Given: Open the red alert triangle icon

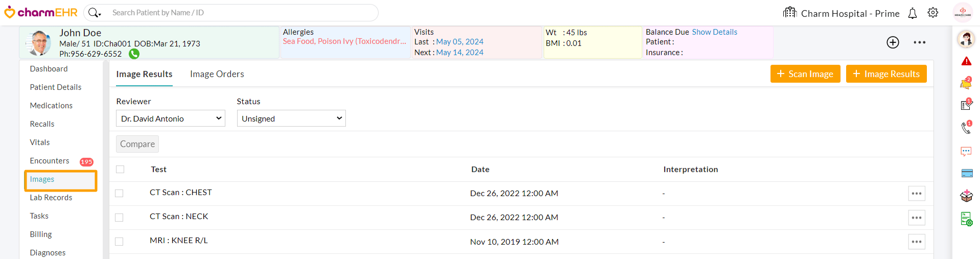Looking at the screenshot, I should (x=966, y=61).
